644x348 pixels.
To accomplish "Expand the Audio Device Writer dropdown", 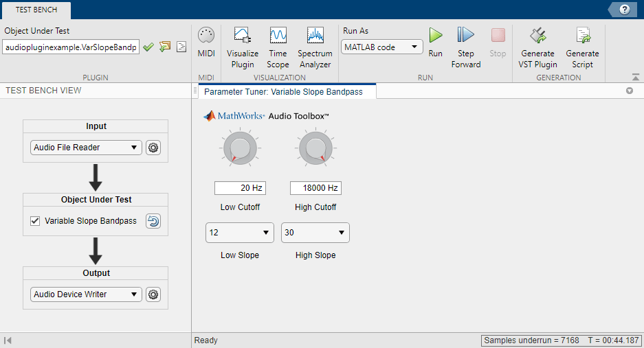I will (x=86, y=294).
